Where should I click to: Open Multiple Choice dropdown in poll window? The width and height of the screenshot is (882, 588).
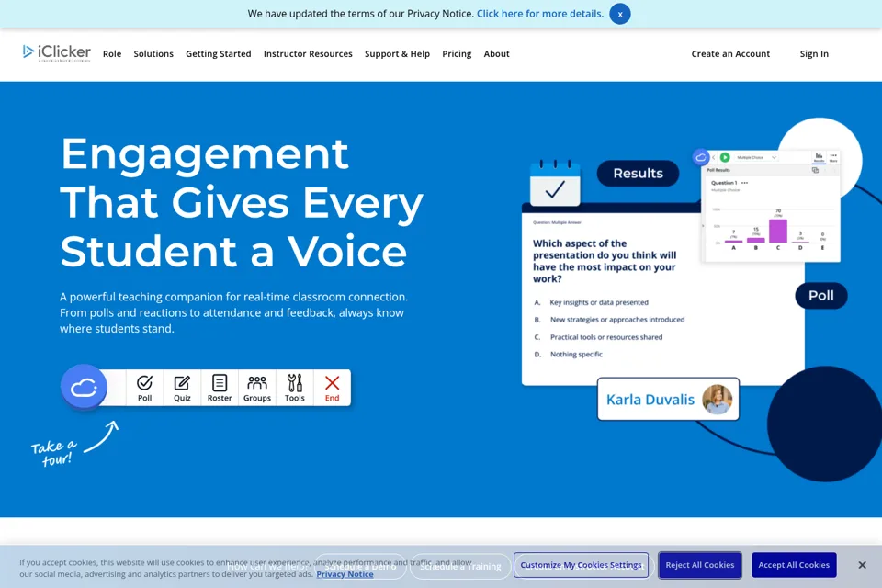coord(755,157)
